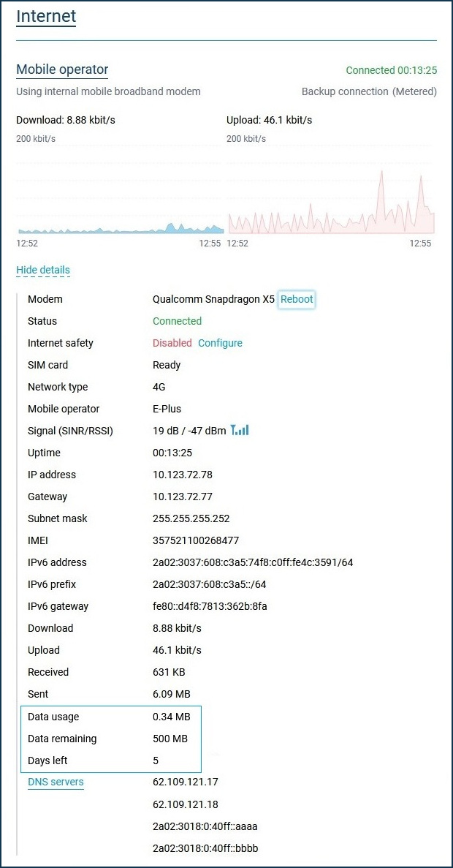The height and width of the screenshot is (868, 453).
Task: Select the Subnet mask value 255.255.255.252
Action: point(191,518)
